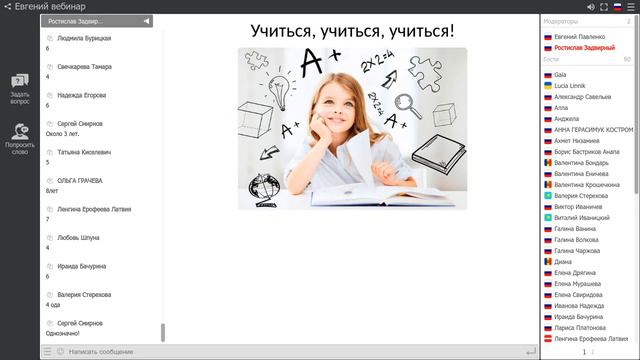Select chat message 'Около 3 лет.'
640x360 pixels.
tap(62, 134)
